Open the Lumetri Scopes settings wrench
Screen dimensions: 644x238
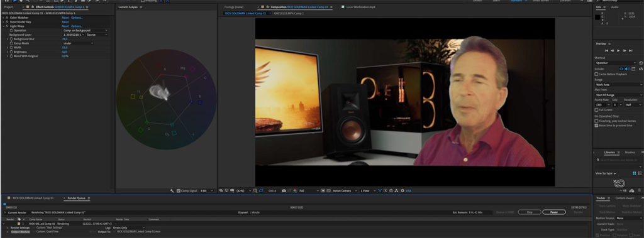(172, 191)
